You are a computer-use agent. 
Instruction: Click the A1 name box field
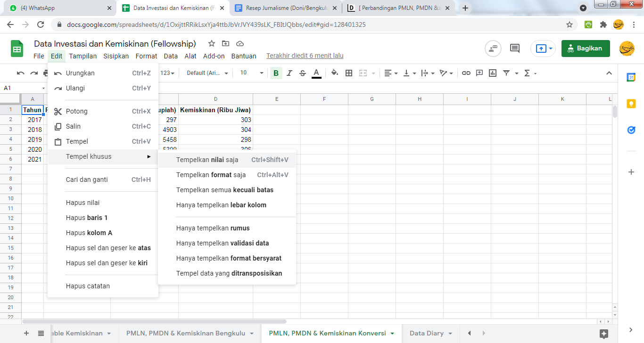21,88
